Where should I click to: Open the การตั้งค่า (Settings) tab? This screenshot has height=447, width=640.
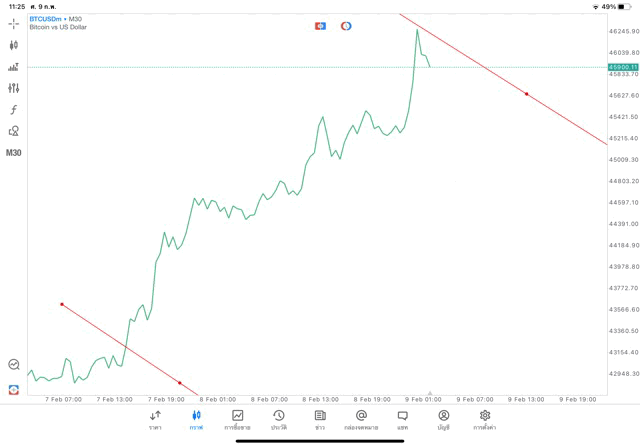click(485, 419)
